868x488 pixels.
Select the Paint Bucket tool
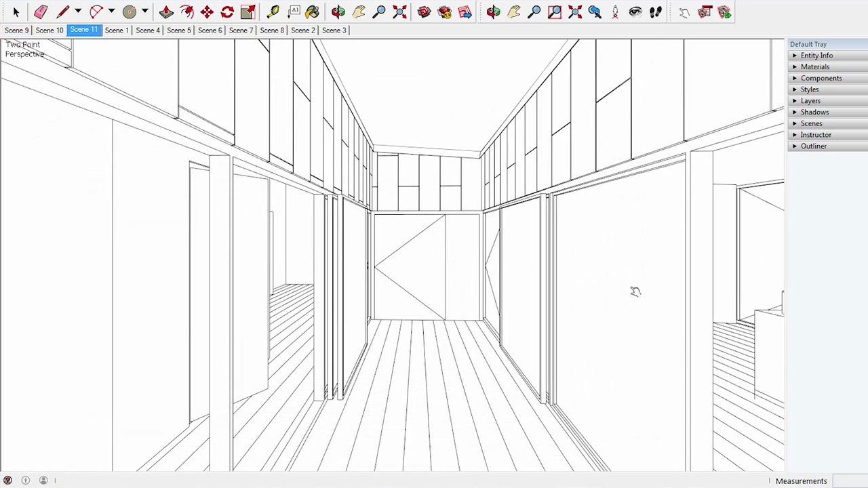coord(313,12)
